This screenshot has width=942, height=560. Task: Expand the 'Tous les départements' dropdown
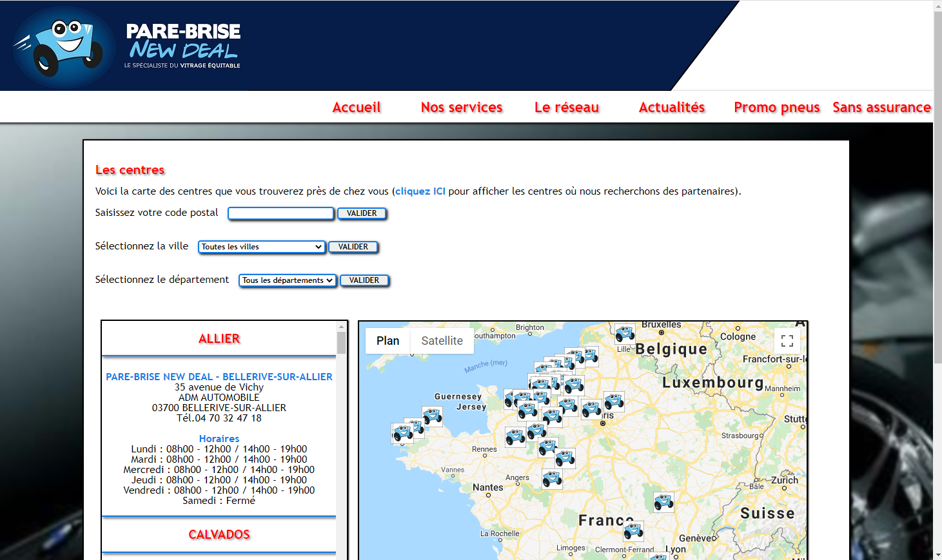click(x=288, y=280)
